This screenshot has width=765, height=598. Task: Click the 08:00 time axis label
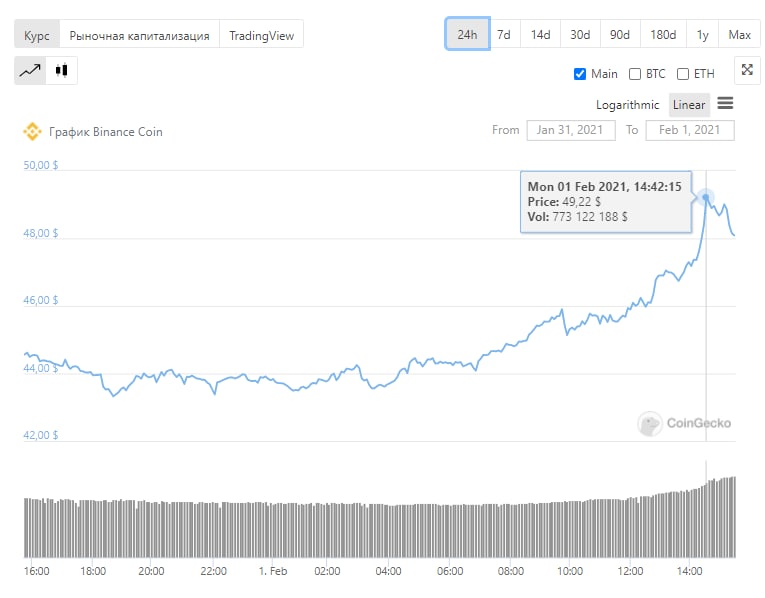click(x=511, y=571)
